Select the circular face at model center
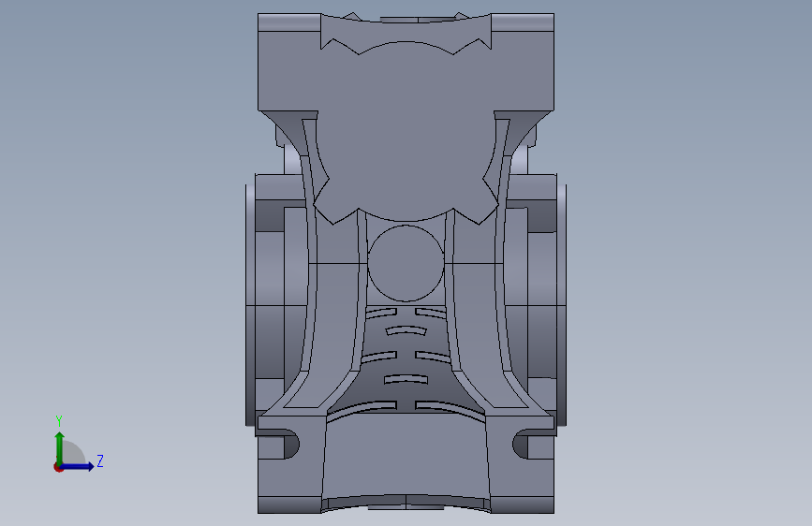Image resolution: width=812 pixels, height=526 pixels. tap(406, 263)
